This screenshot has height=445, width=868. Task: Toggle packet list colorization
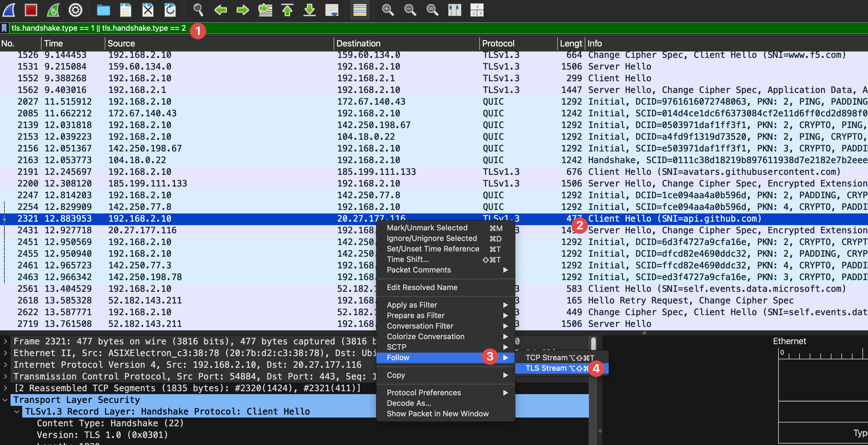point(360,10)
